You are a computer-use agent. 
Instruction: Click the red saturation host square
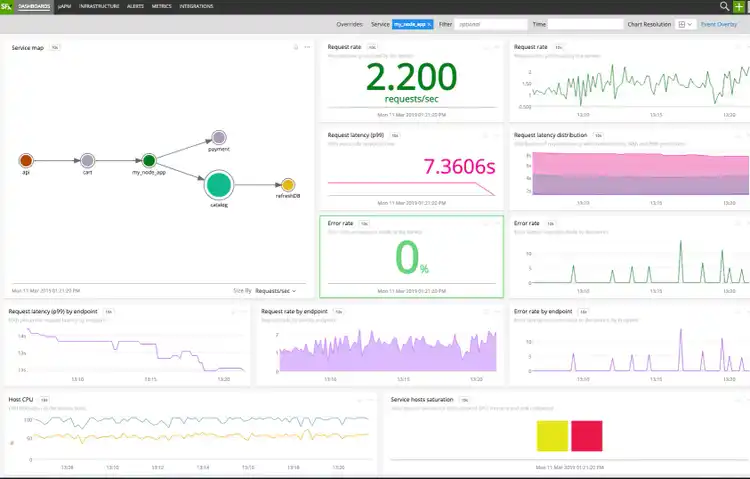(x=586, y=435)
